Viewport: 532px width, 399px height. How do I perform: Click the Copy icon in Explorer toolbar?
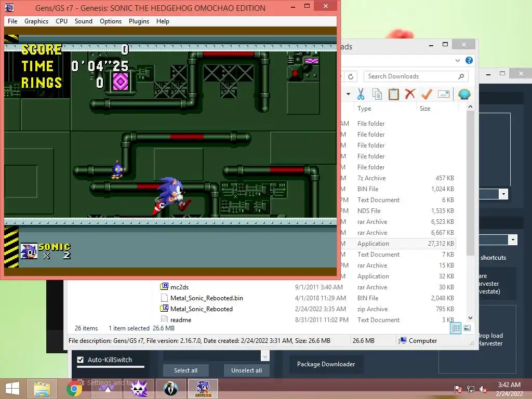377,94
